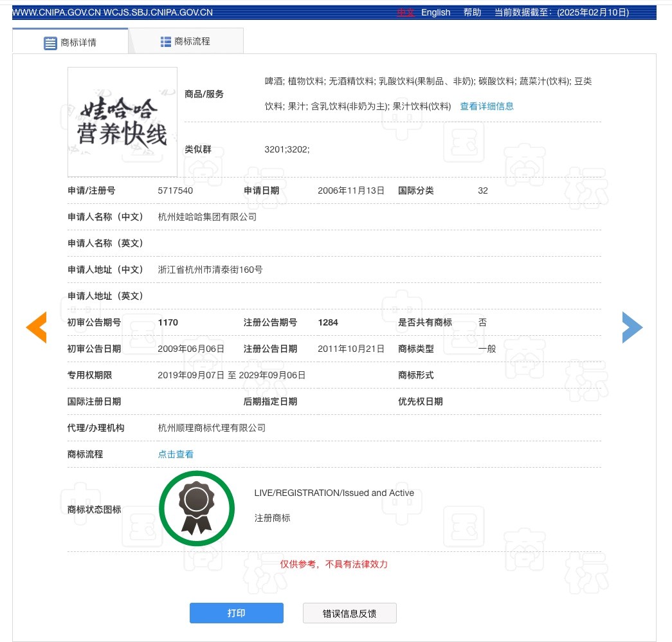Select international class value 32
Screen dimensions: 672x642
click(x=482, y=190)
